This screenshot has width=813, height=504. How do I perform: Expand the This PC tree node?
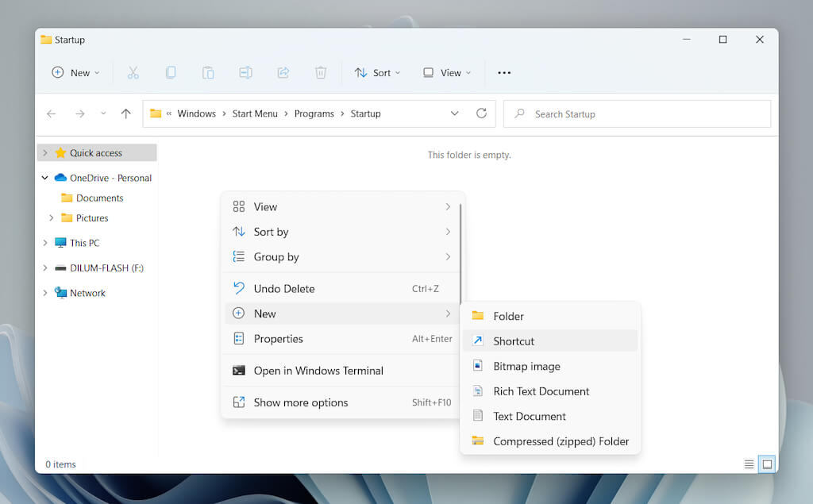tap(45, 243)
